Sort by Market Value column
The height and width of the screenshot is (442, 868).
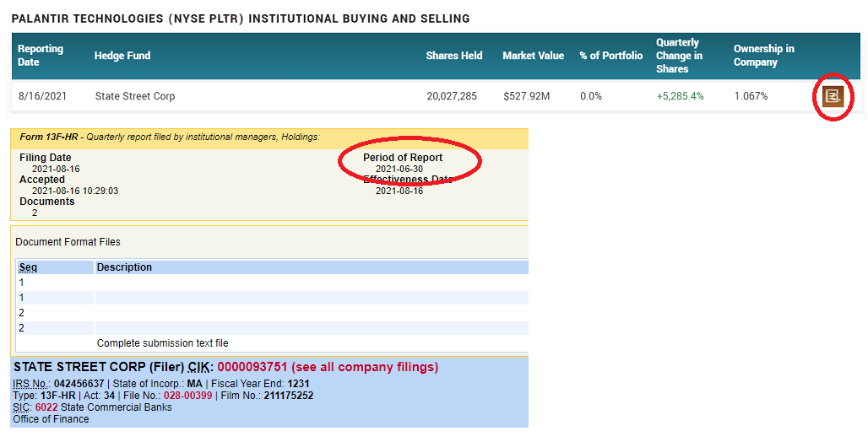pos(533,56)
